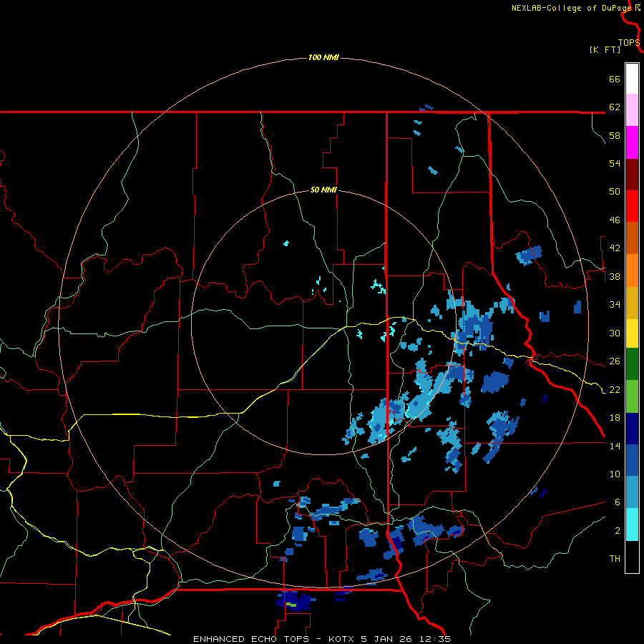The width and height of the screenshot is (644, 644).
Task: Click the medium blue legend swatch
Action: (632, 460)
